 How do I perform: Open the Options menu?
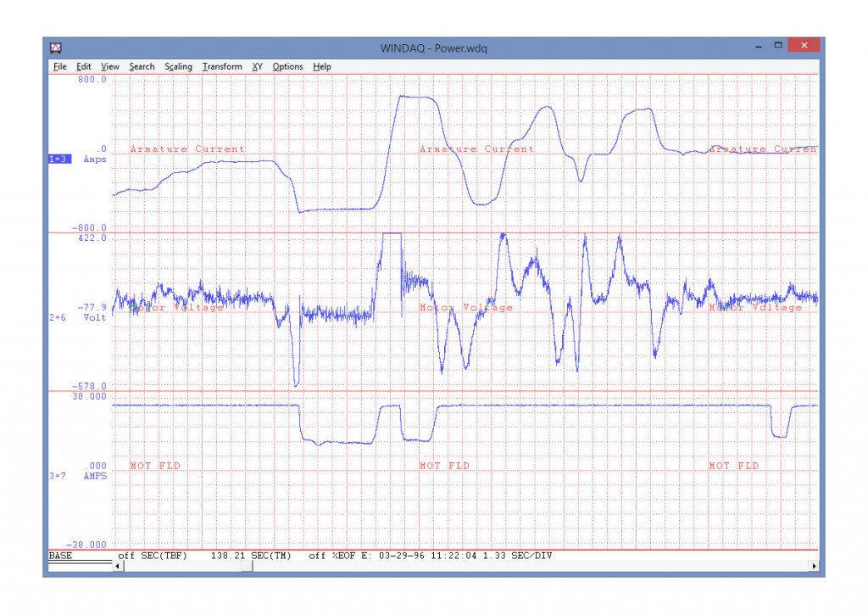point(287,66)
